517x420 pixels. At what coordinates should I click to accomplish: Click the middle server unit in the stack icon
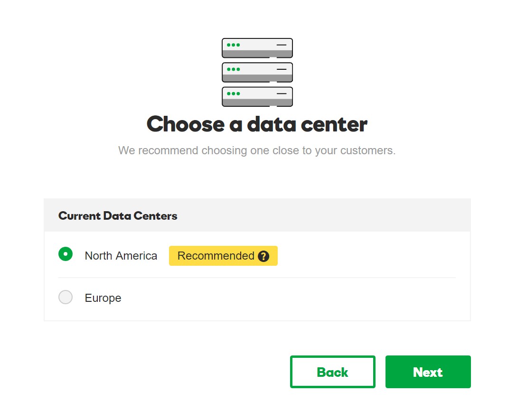point(257,73)
